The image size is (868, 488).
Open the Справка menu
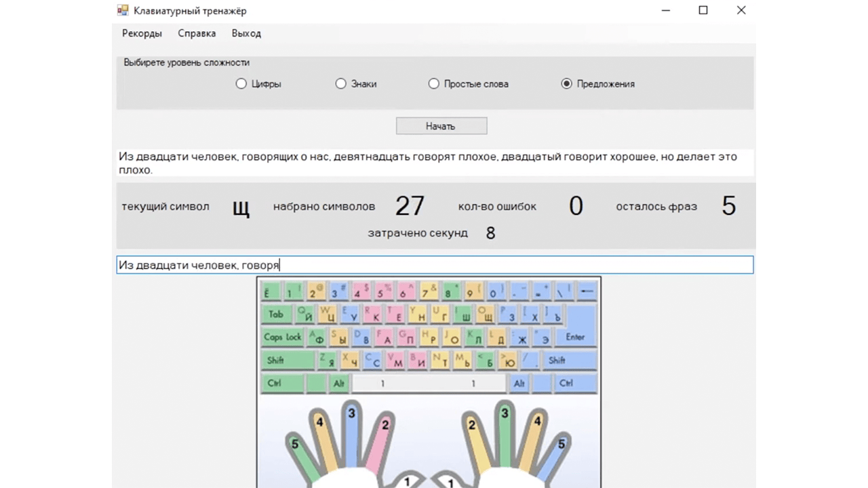(x=197, y=33)
